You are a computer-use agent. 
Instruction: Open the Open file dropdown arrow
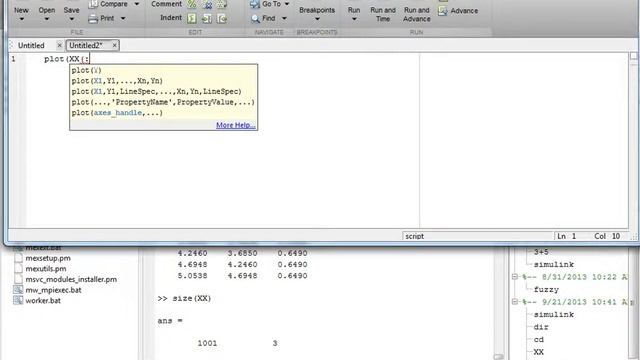47,19
